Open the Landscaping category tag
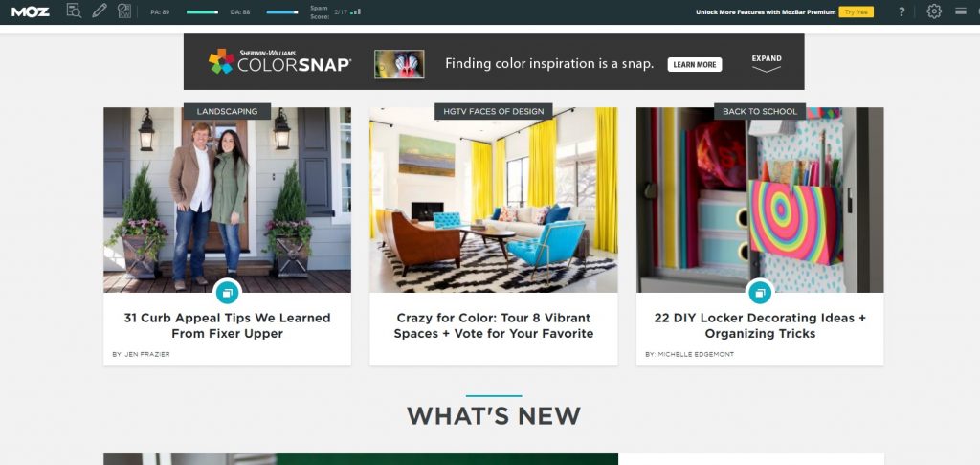This screenshot has width=980, height=465. 227,111
